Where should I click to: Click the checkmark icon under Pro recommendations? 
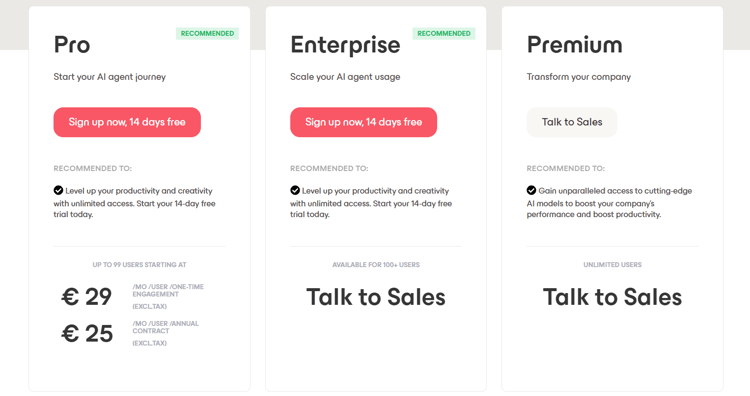point(58,190)
